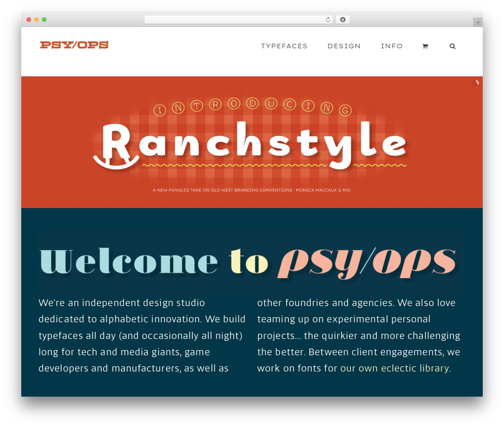504x427 pixels.
Task: Click the magnifying glass in the navbar
Action: 452,46
